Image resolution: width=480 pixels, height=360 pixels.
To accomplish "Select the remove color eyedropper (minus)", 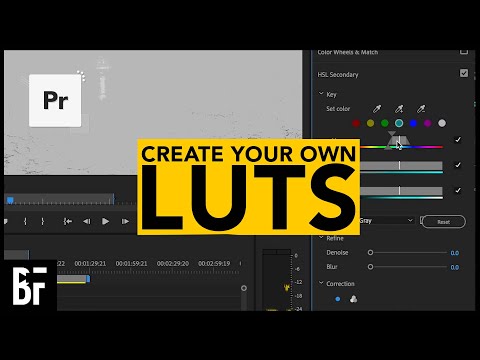I will coord(421,109).
